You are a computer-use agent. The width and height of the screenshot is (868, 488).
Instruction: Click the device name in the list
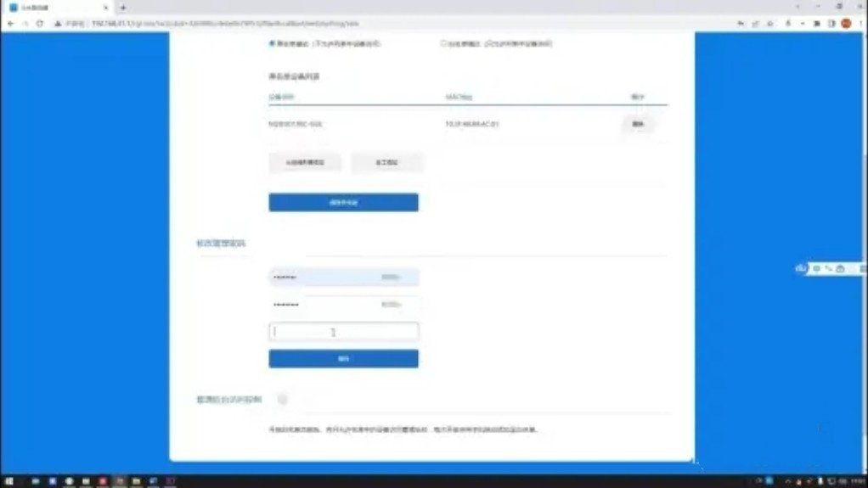[x=295, y=124]
